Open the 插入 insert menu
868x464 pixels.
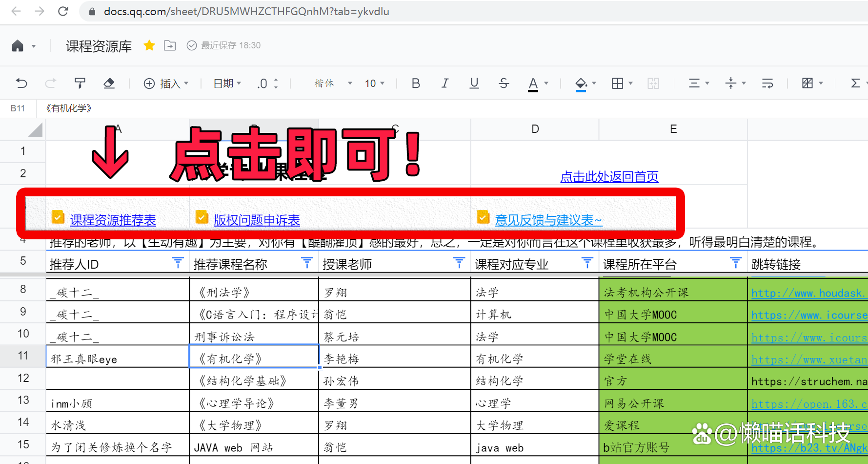[x=166, y=84]
